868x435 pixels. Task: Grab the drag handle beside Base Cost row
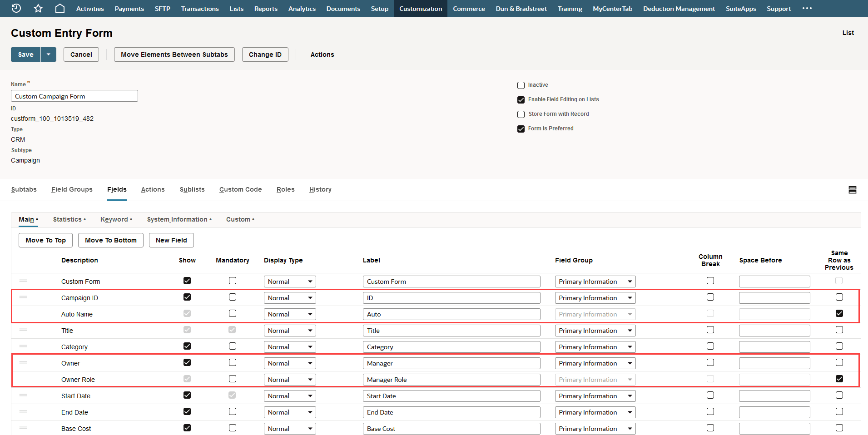tap(23, 428)
